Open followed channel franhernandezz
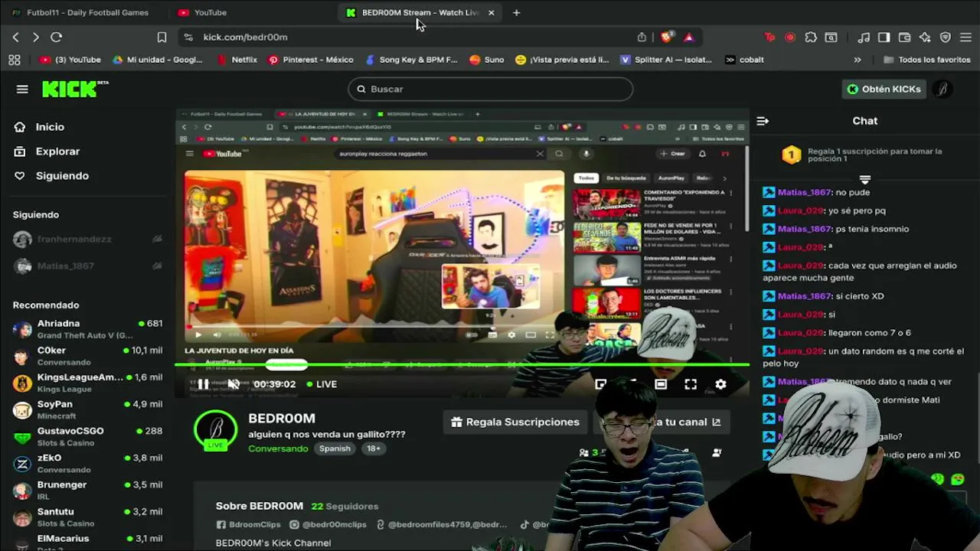Screen dimensions: 980x551 pyautogui.click(x=88, y=240)
